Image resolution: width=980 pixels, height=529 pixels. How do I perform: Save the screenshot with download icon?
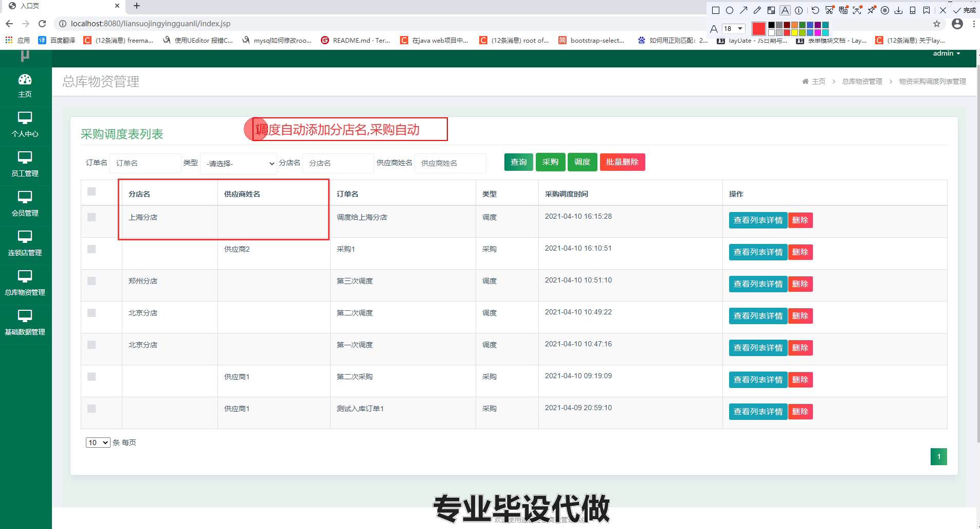pos(898,10)
